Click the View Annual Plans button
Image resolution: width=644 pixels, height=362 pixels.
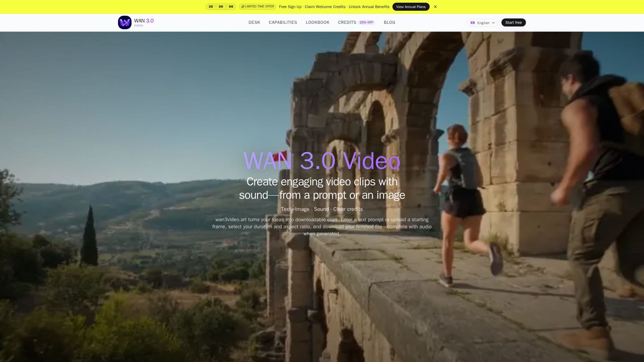(411, 7)
